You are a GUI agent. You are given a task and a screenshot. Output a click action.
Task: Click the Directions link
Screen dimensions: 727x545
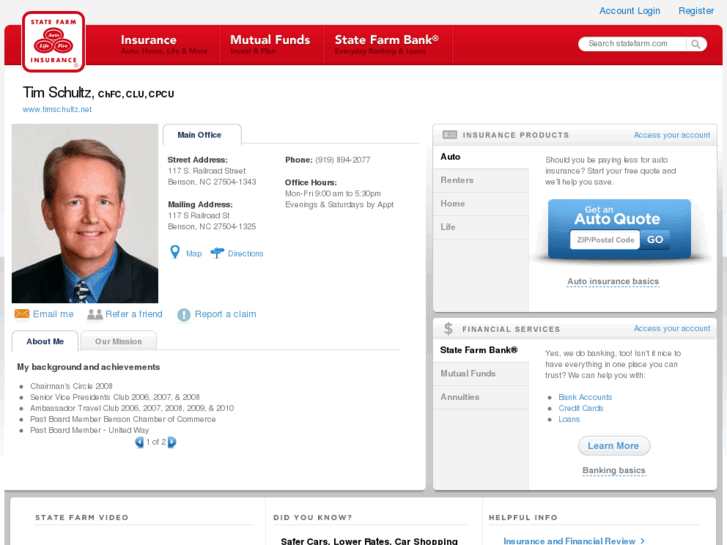245,254
